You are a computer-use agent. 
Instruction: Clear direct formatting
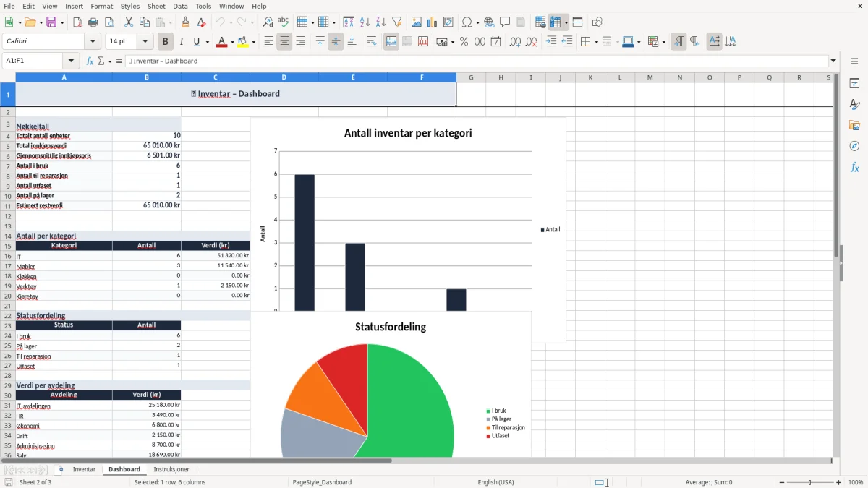click(202, 22)
